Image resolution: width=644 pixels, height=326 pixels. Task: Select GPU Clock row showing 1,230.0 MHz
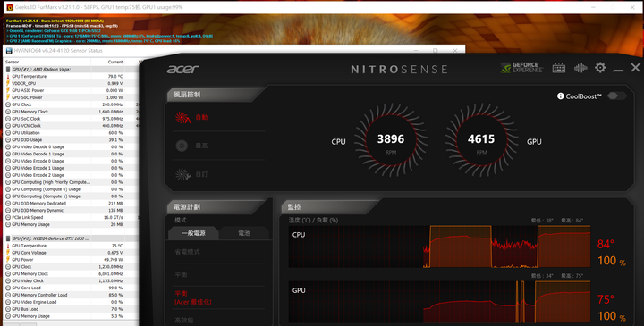70,266
